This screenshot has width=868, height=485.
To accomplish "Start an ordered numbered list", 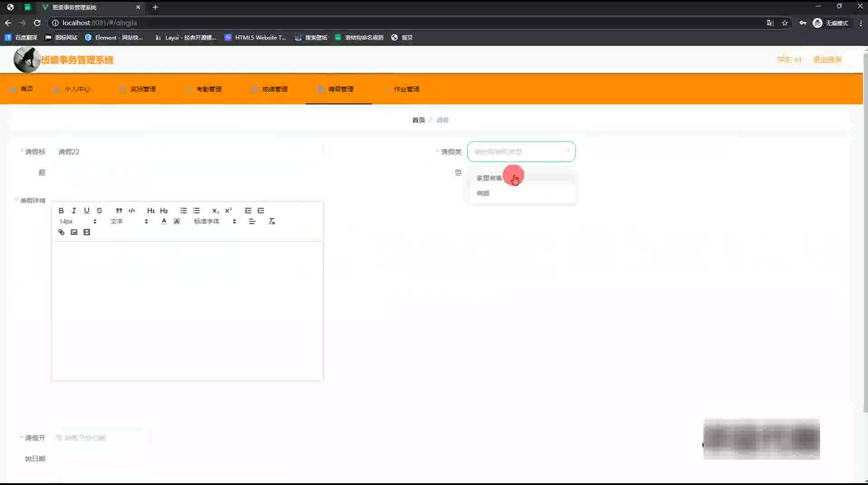I will coord(184,210).
